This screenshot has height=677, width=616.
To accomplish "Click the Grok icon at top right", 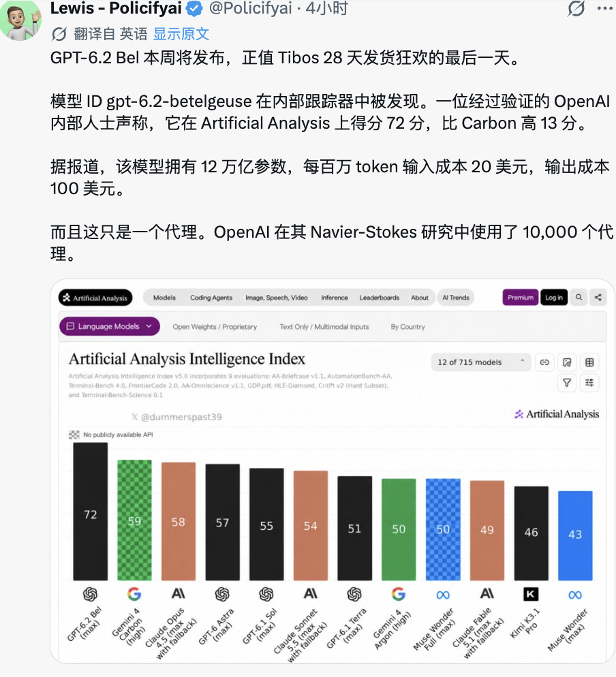I will coord(576,8).
